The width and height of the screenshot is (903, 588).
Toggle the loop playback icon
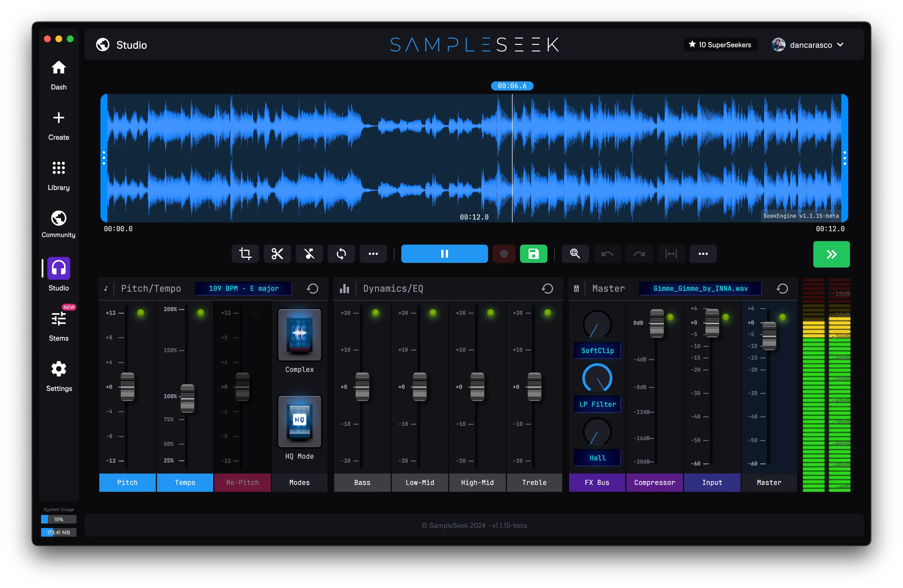pyautogui.click(x=341, y=254)
